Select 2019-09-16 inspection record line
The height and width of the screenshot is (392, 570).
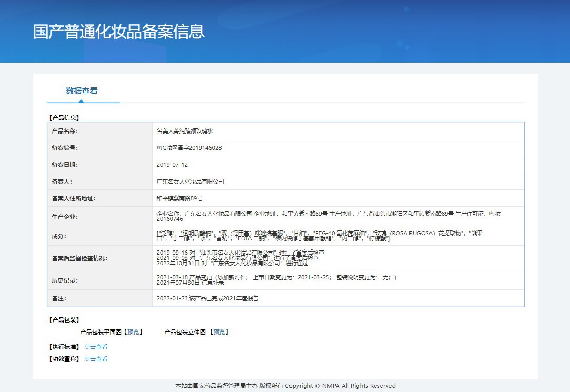coord(241,253)
